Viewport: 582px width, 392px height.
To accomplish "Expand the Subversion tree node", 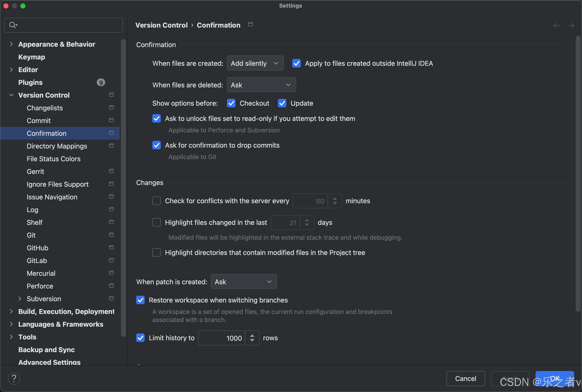I will pos(20,299).
